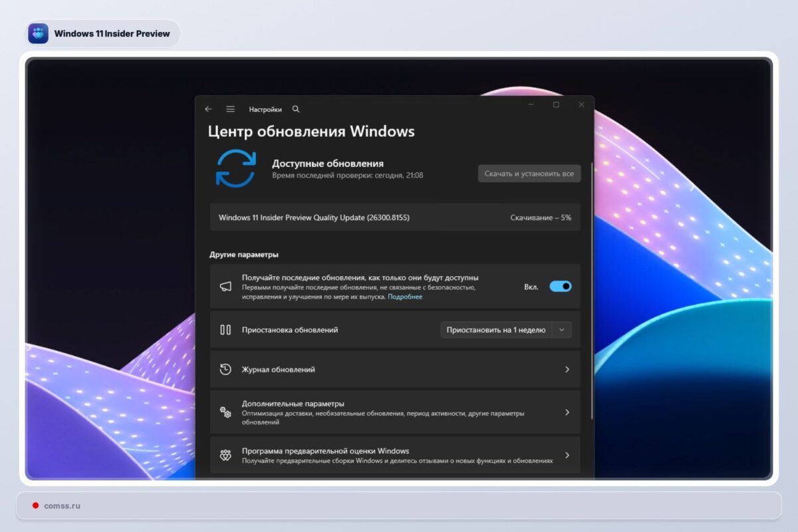This screenshot has width=798, height=532.
Task: Select the megaphone icon next to latest updates option
Action: click(226, 285)
